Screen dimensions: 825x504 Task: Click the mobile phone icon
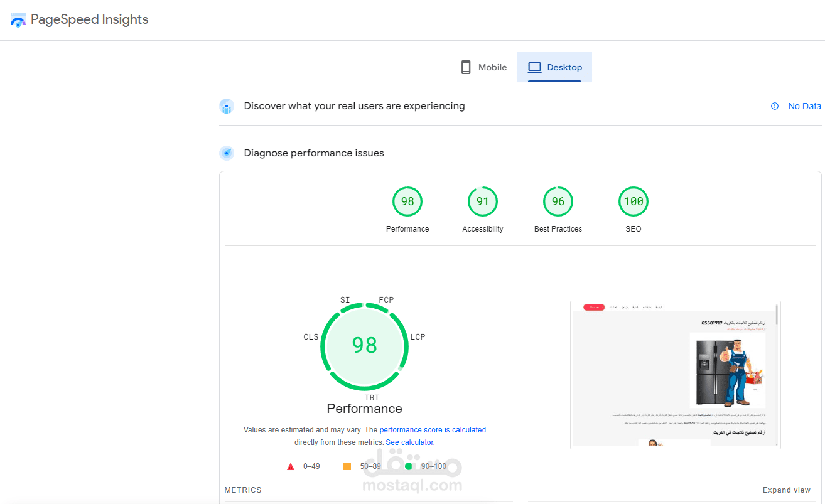[x=466, y=67]
